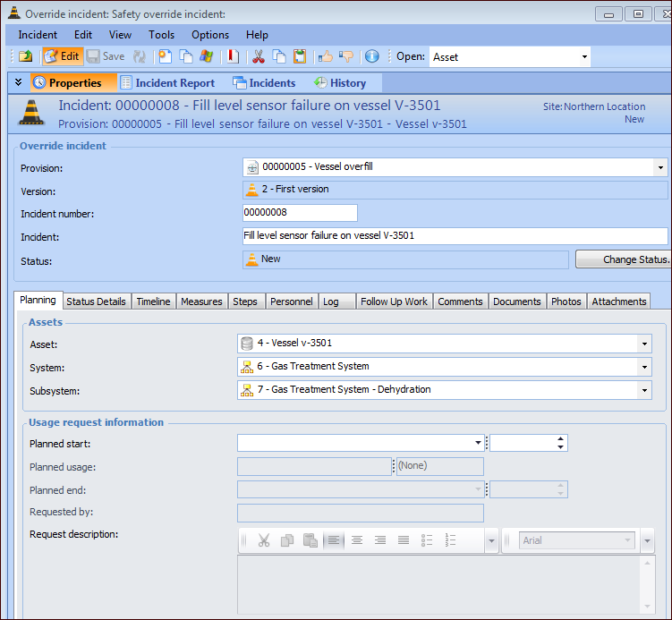Click the red bookmark icon in toolbar
672x620 pixels.
coord(233,56)
